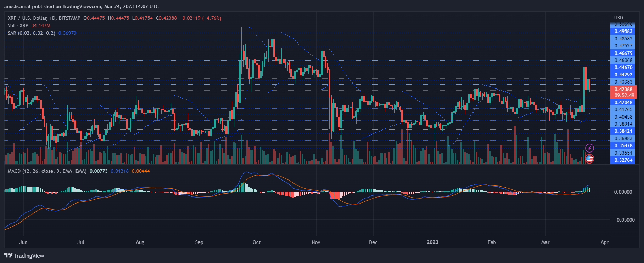The width and height of the screenshot is (644, 263).
Task: Select the SAR (0.02, 0.02, 0.2) indicator label
Action: [31, 33]
